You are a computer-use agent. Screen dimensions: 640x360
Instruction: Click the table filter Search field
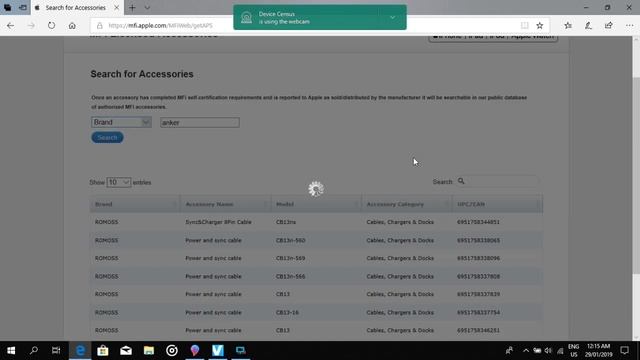click(x=498, y=181)
